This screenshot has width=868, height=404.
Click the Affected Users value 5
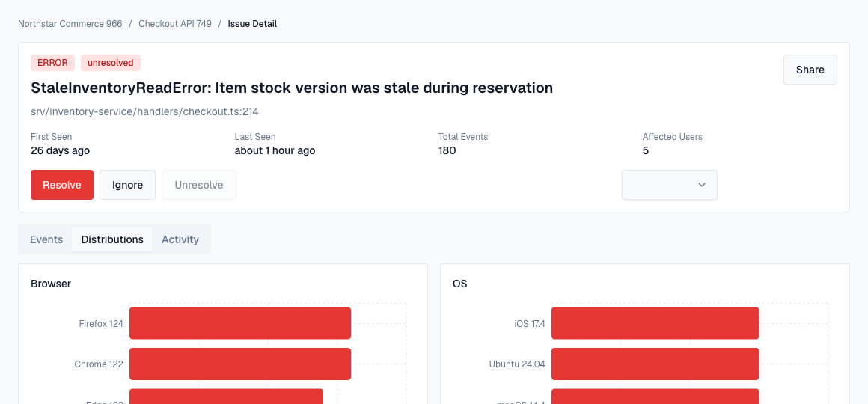pos(646,150)
